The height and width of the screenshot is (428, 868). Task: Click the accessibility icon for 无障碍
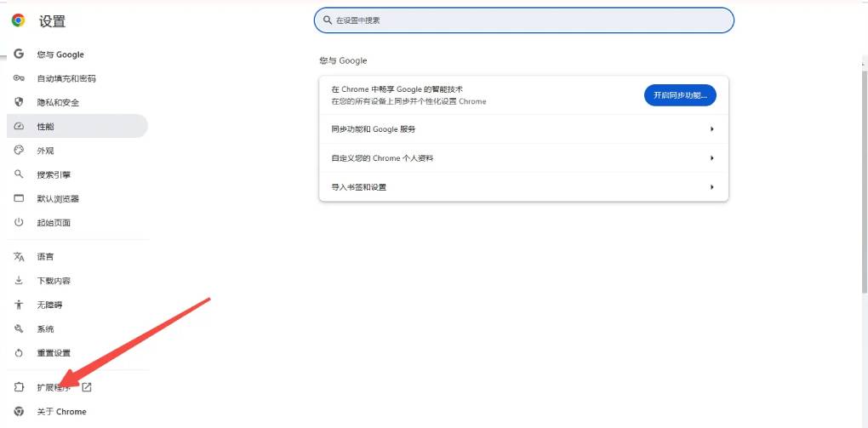pyautogui.click(x=19, y=305)
